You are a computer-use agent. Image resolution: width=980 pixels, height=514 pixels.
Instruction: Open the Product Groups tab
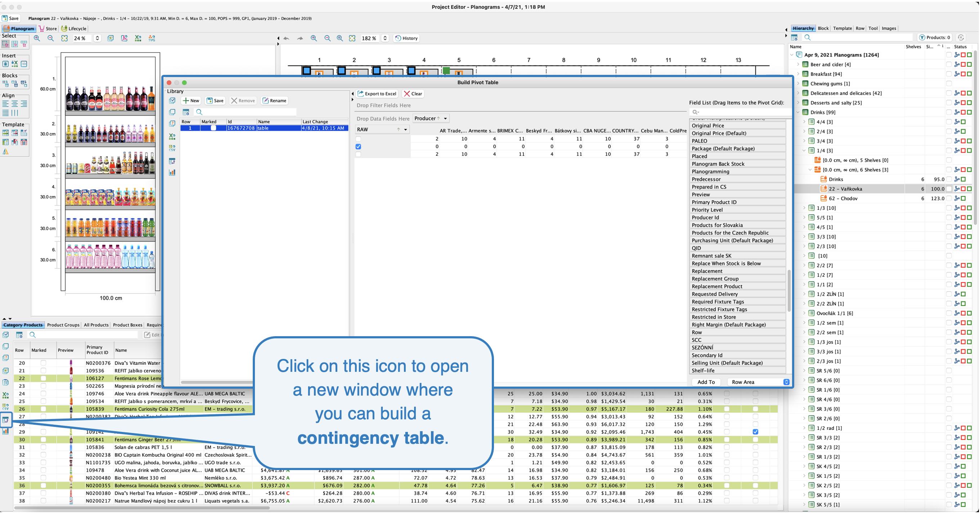63,325
